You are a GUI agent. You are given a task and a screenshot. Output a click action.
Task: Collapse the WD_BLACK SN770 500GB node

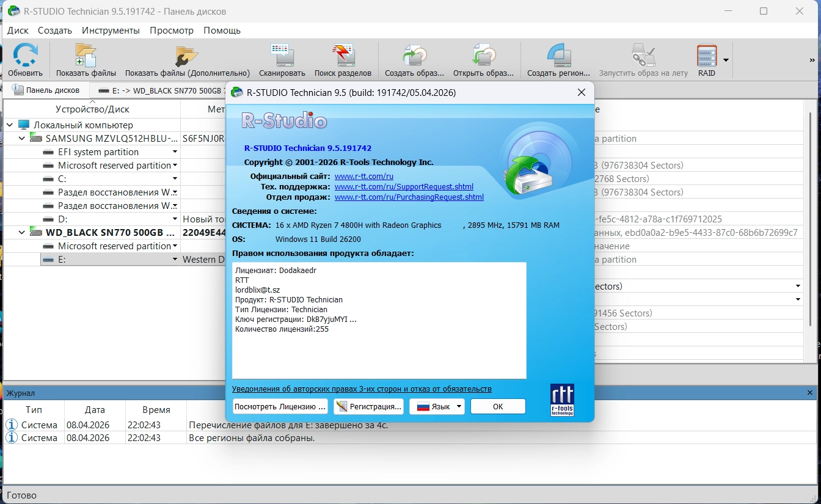(22, 232)
